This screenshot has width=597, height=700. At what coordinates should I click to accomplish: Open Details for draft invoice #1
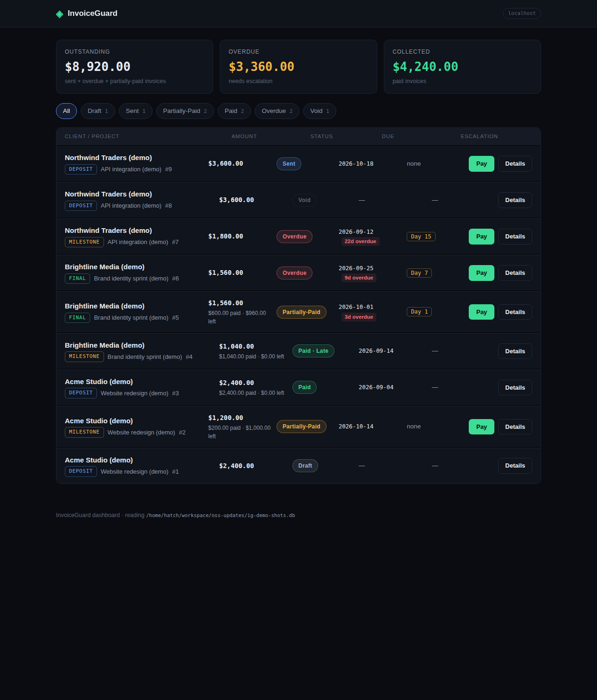[x=515, y=466]
